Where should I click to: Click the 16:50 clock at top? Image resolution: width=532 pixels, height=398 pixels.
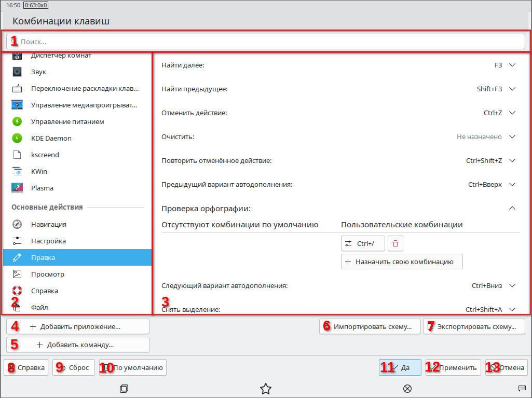pyautogui.click(x=13, y=5)
